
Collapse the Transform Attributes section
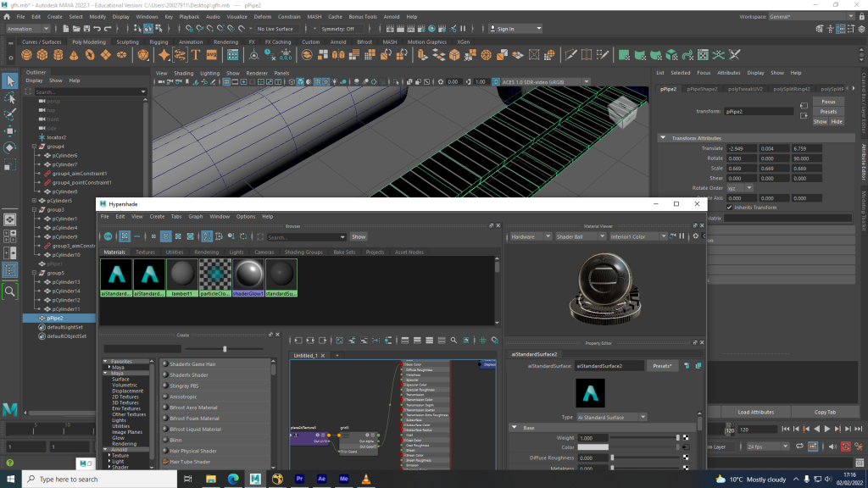point(663,138)
